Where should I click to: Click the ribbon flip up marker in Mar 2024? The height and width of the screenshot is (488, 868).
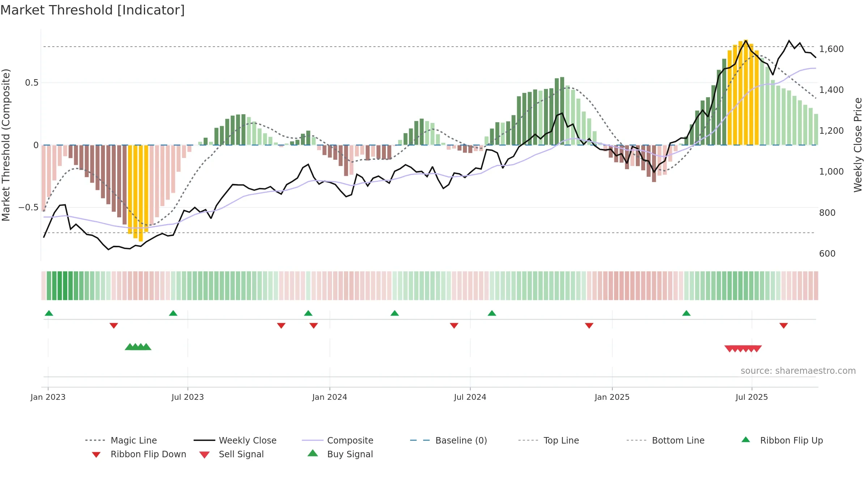(395, 313)
